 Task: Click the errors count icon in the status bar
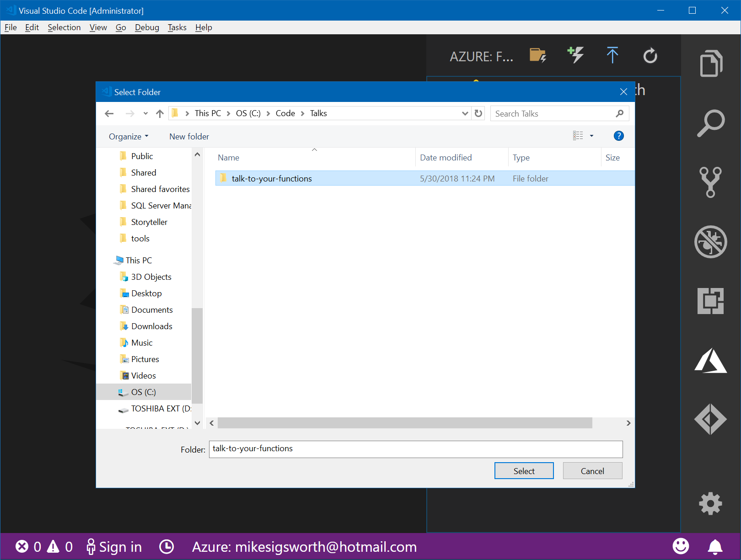(21, 546)
